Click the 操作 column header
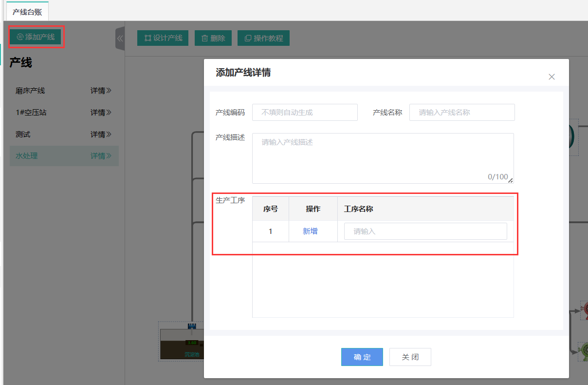The width and height of the screenshot is (588, 385). tap(313, 209)
